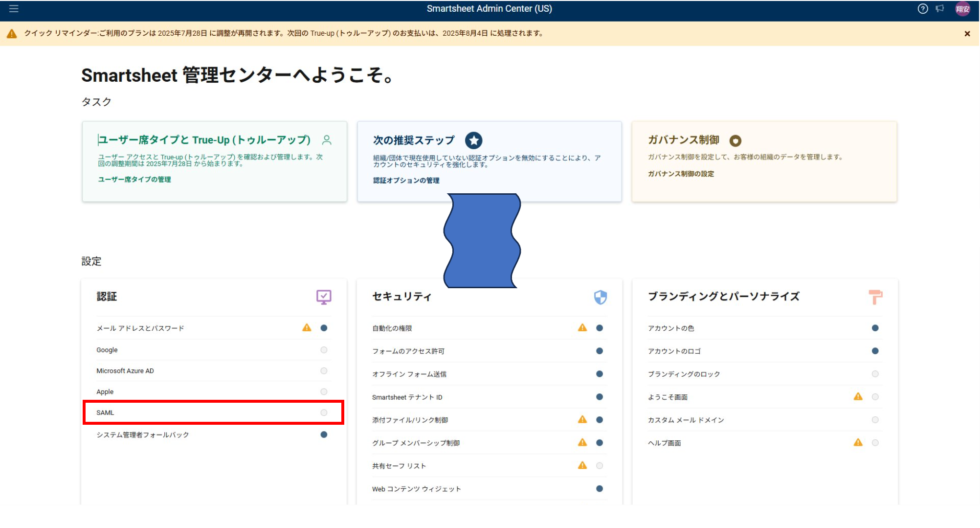Toggle アカウントの色 status indicator

point(875,328)
